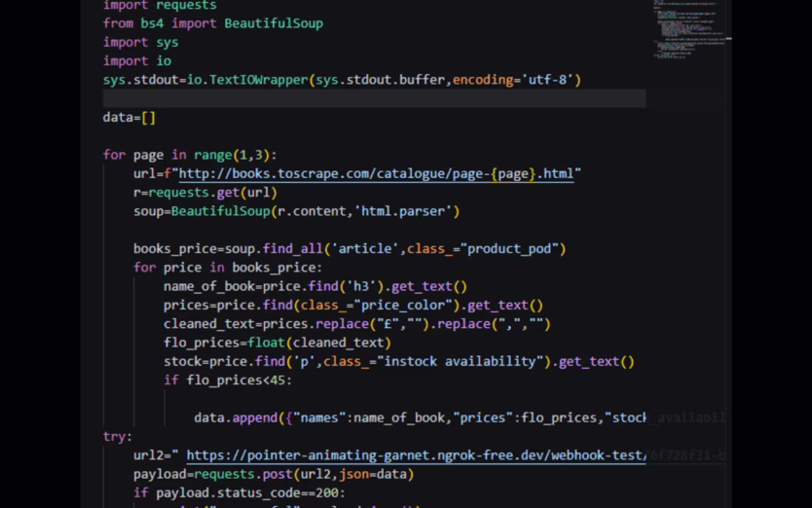Click the data.append({"names":...}) line
Image resolution: width=812 pixels, height=508 pixels.
[x=420, y=418]
